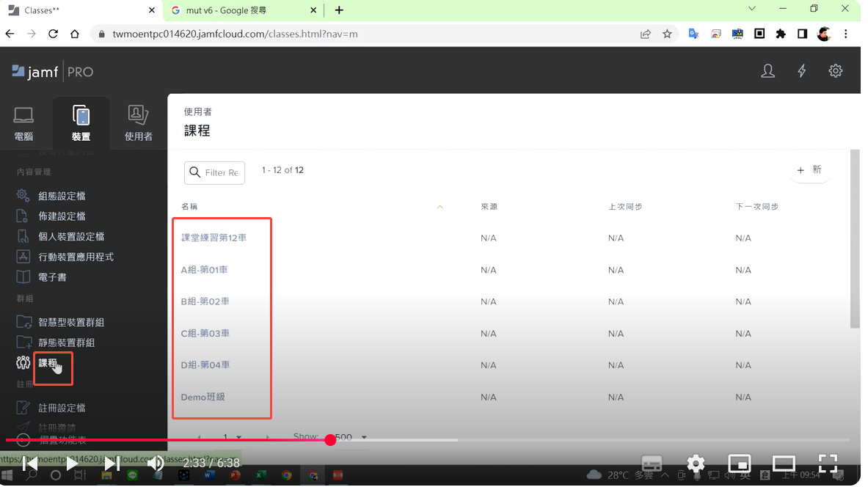Open 佈建設定檔 provisioning profiles
Screen dimensions: 868x487
tap(62, 216)
